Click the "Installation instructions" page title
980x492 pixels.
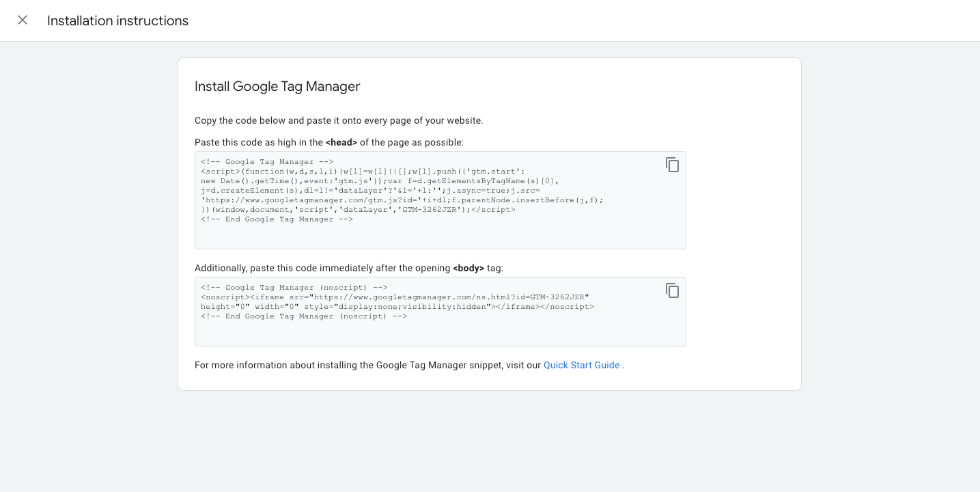click(117, 20)
